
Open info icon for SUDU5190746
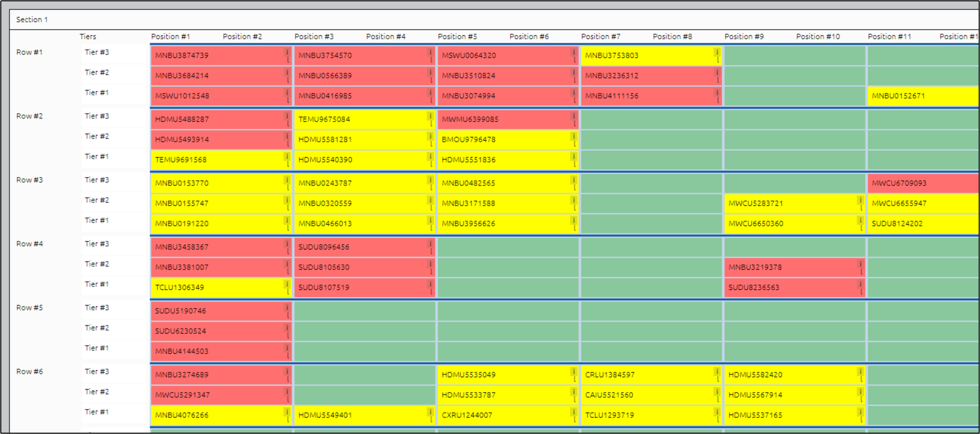pyautogui.click(x=287, y=308)
